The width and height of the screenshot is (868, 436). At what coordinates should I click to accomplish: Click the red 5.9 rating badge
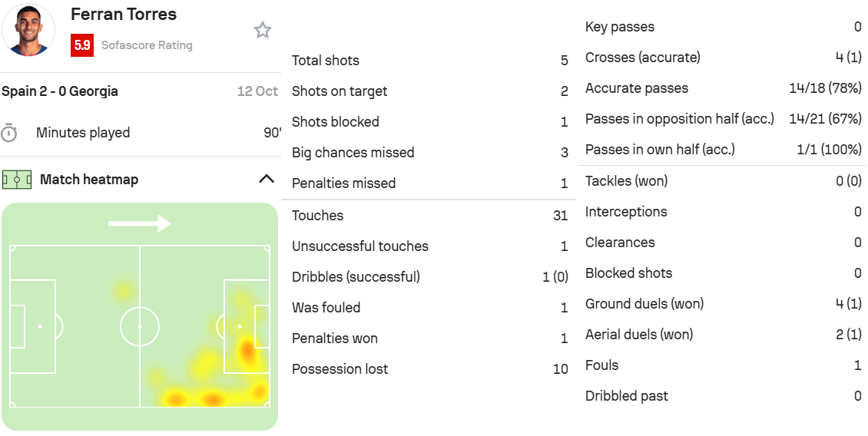click(x=82, y=45)
